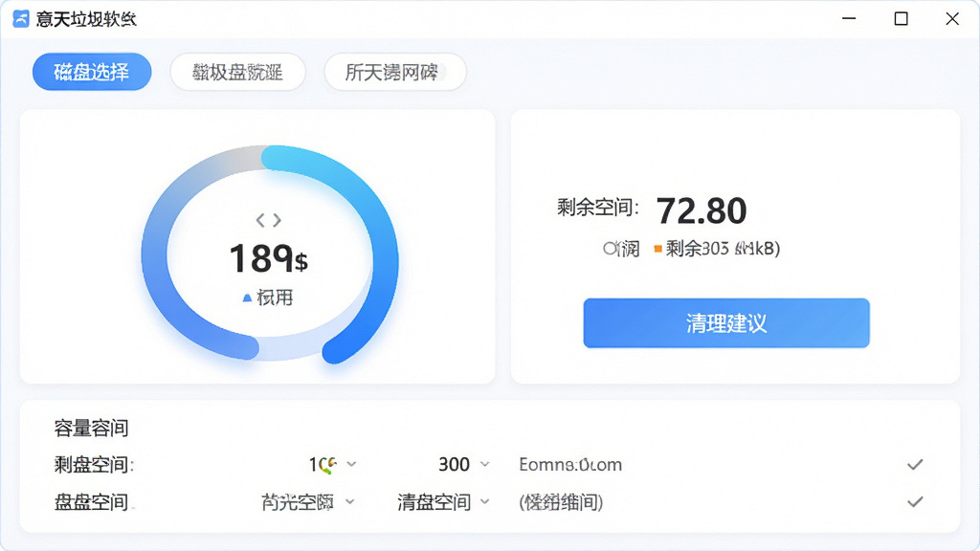Image resolution: width=980 pixels, height=551 pixels.
Task: Minimize the disk cleaner window
Action: coord(849,19)
